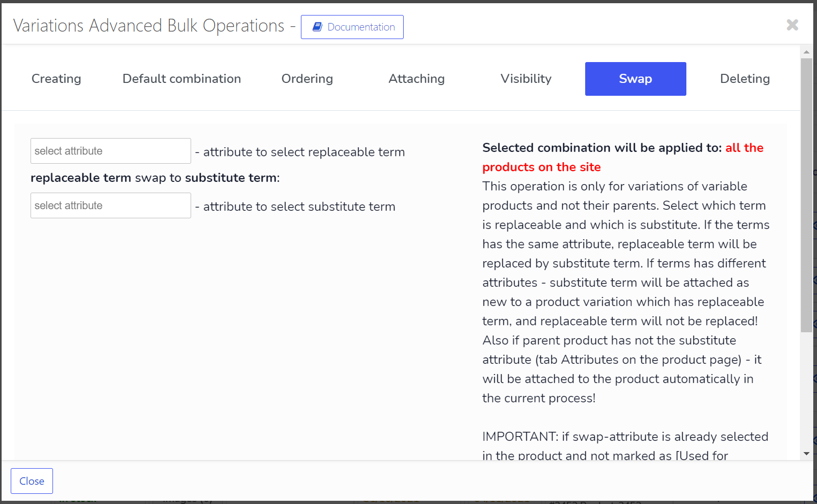Viewport: 817px width, 504px height.
Task: Click the active Swap tab
Action: [x=636, y=79]
